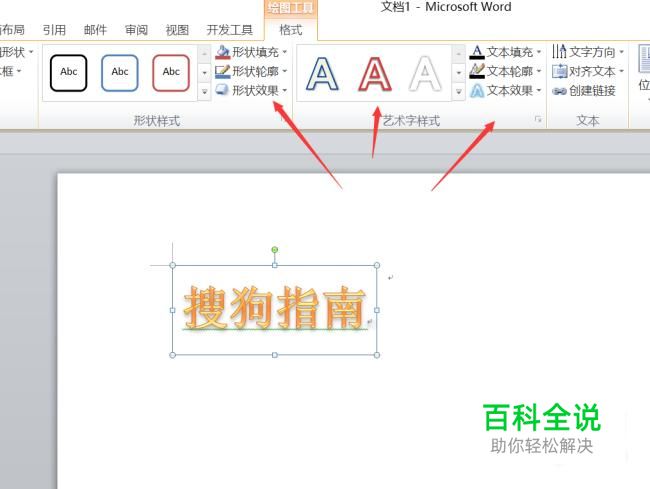Select the red outline Abc shape style
The image size is (650, 489).
tap(171, 73)
